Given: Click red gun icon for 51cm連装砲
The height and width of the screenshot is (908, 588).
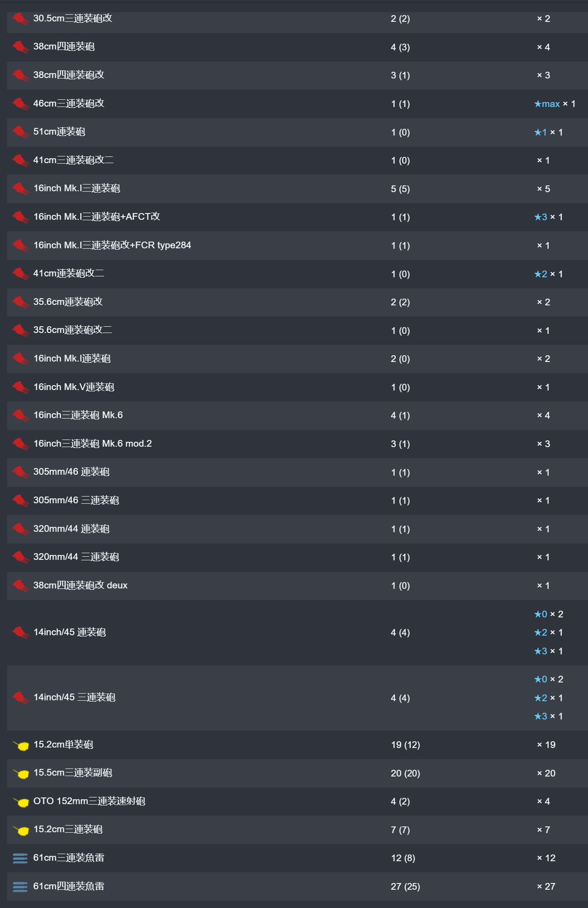Looking at the screenshot, I should tap(21, 132).
